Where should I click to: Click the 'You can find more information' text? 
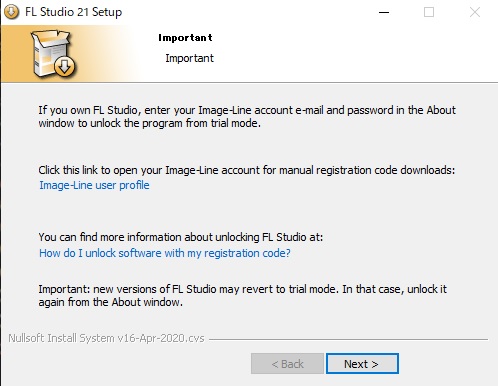tap(181, 237)
